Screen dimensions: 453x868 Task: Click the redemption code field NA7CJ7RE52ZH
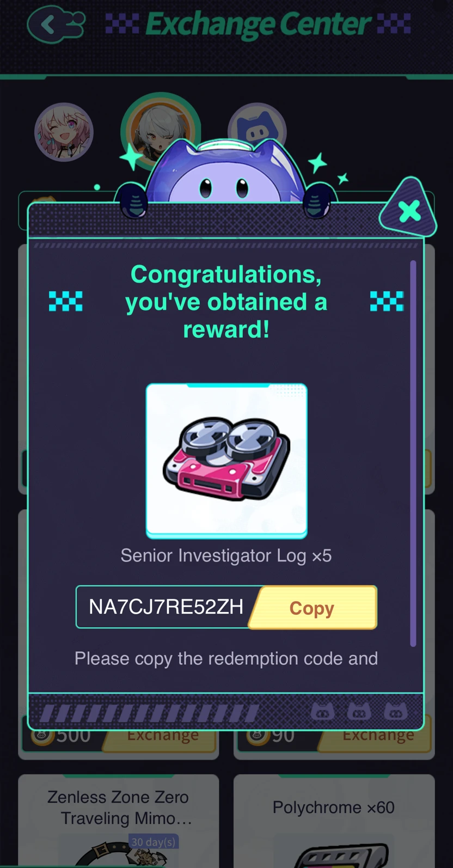[166, 607]
